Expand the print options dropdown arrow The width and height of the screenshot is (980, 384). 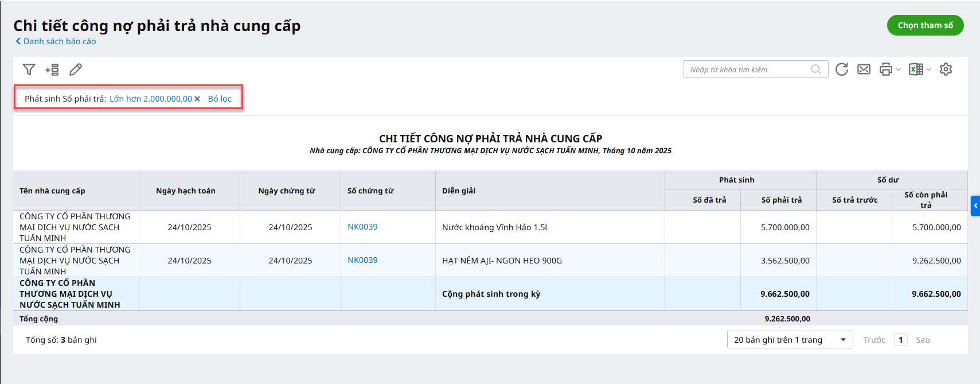pos(899,69)
